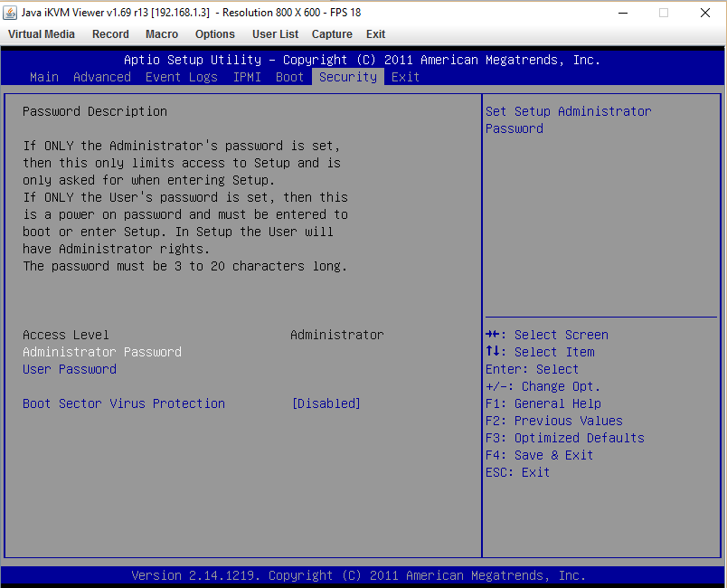Switch to the Main BIOS tab
The width and height of the screenshot is (727, 588).
(x=44, y=77)
